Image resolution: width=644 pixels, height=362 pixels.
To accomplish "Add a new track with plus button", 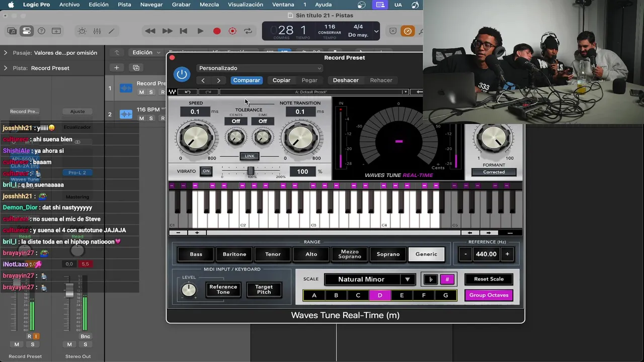I will tap(116, 68).
